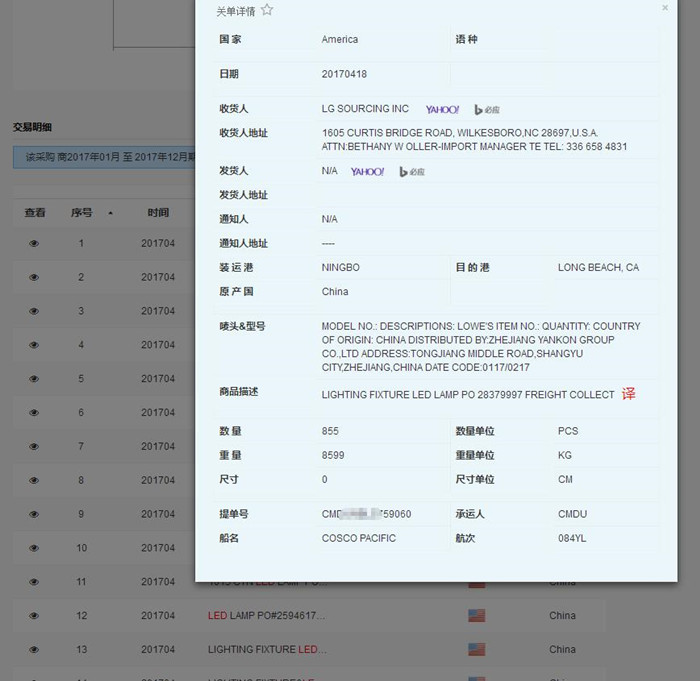Viewport: 700px width, 681px height.
Task: Select carrier code CMDU
Action: 572,514
